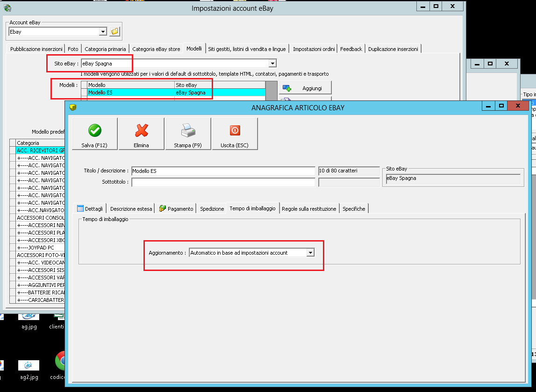The height and width of the screenshot is (392, 536).
Task: Switch to the Spedizione tab
Action: click(x=212, y=208)
